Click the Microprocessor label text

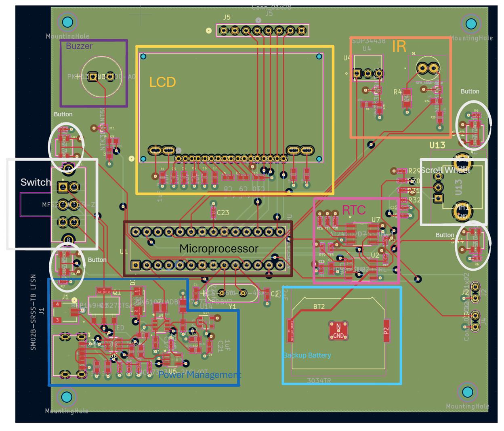(220, 249)
